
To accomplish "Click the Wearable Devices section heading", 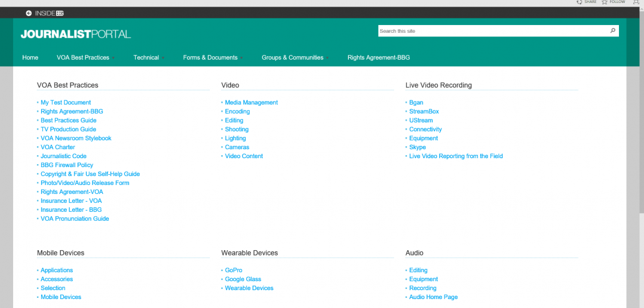I will 249,253.
